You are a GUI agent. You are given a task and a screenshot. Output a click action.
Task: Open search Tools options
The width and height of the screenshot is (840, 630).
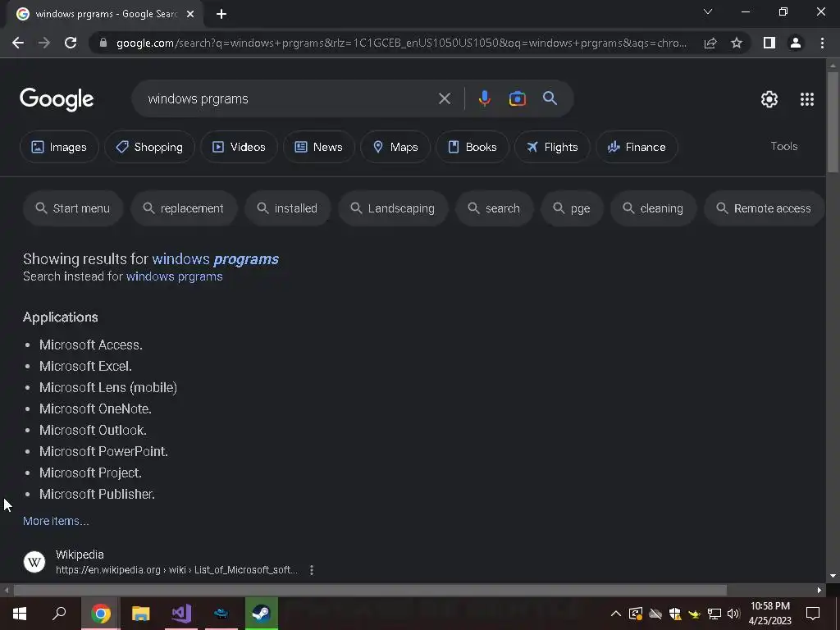click(783, 146)
